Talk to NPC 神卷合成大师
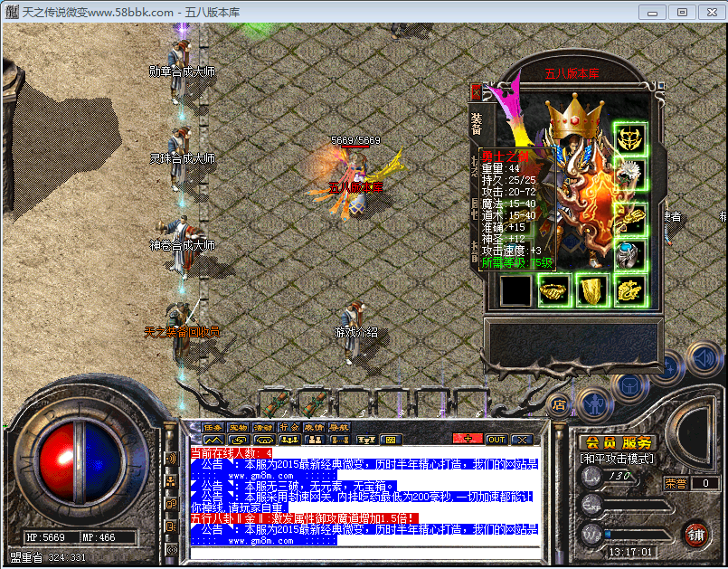Screen dimensions: 728x569 [179, 245]
